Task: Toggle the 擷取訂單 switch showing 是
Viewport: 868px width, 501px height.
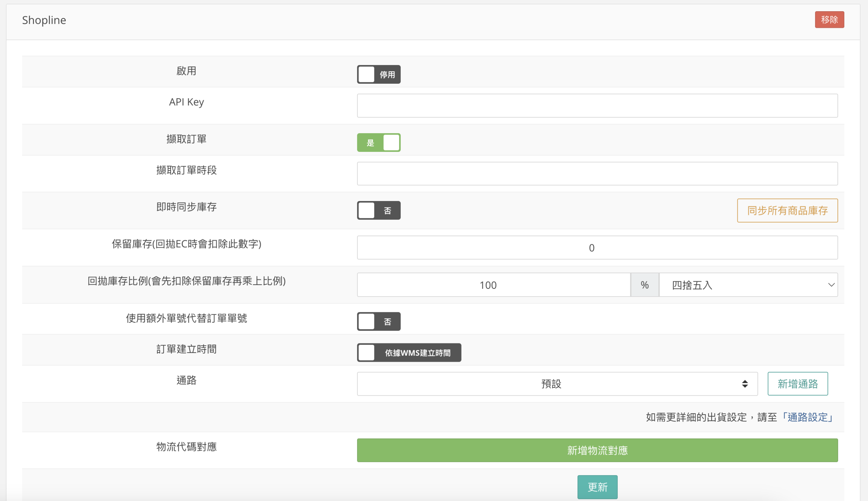Action: click(x=379, y=142)
